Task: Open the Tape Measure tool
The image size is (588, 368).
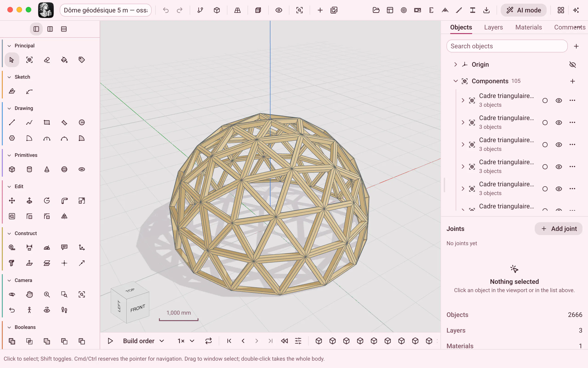Action: point(12,247)
